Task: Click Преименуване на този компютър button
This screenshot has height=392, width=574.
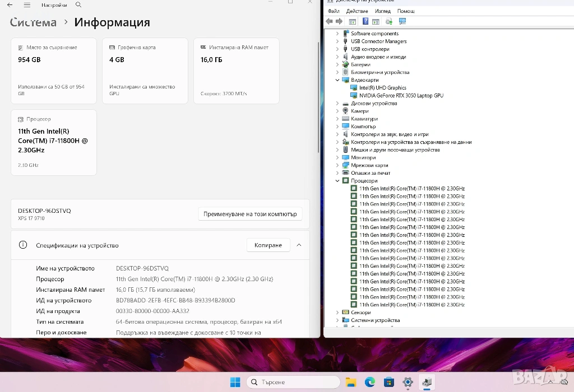Action: pyautogui.click(x=250, y=214)
